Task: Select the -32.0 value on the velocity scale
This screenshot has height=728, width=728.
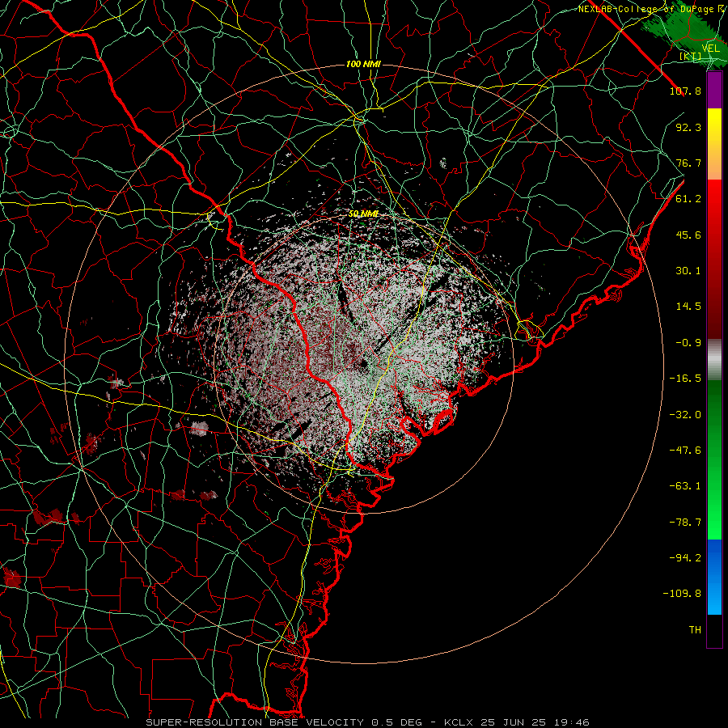Action: 685,415
